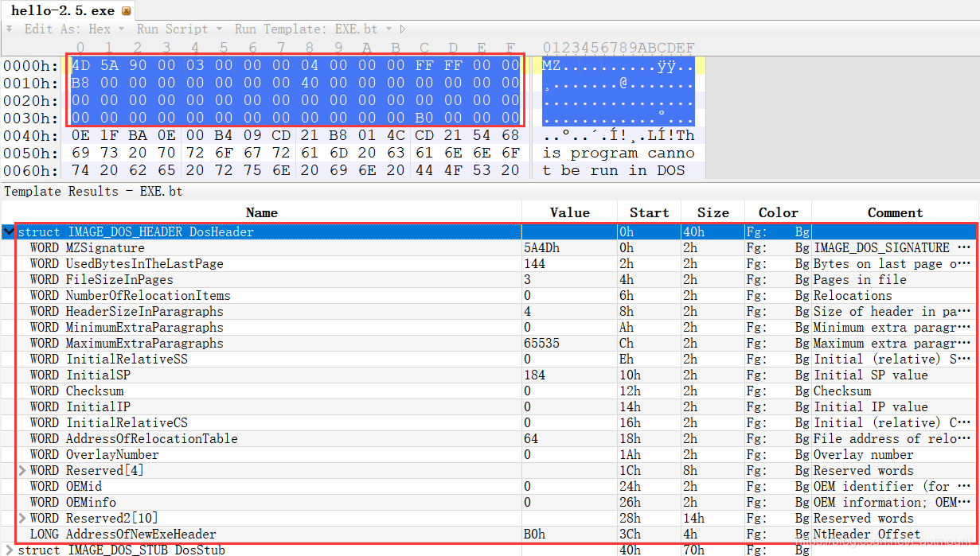980x556 pixels.
Task: Click the 0040h: address label in hex view
Action: point(30,136)
